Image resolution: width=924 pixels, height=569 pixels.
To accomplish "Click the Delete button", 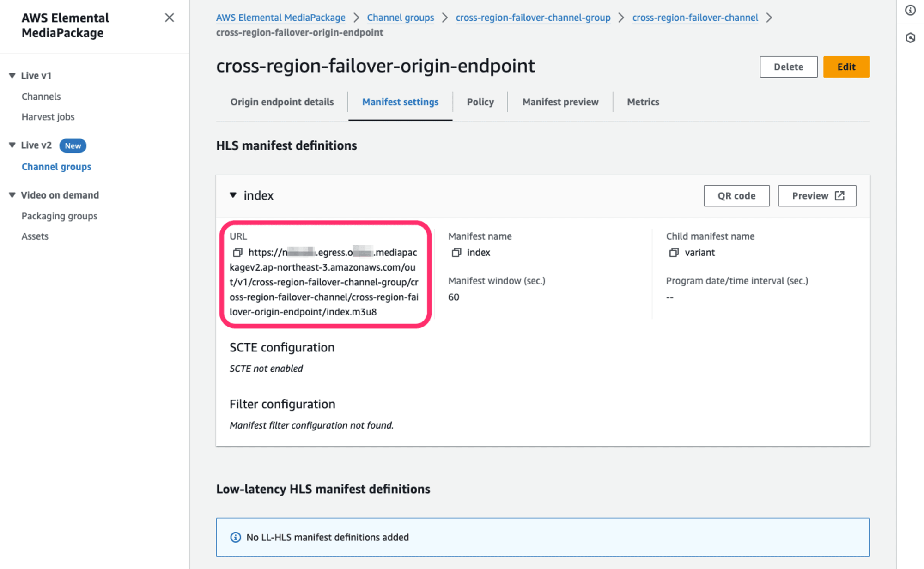I will point(789,67).
